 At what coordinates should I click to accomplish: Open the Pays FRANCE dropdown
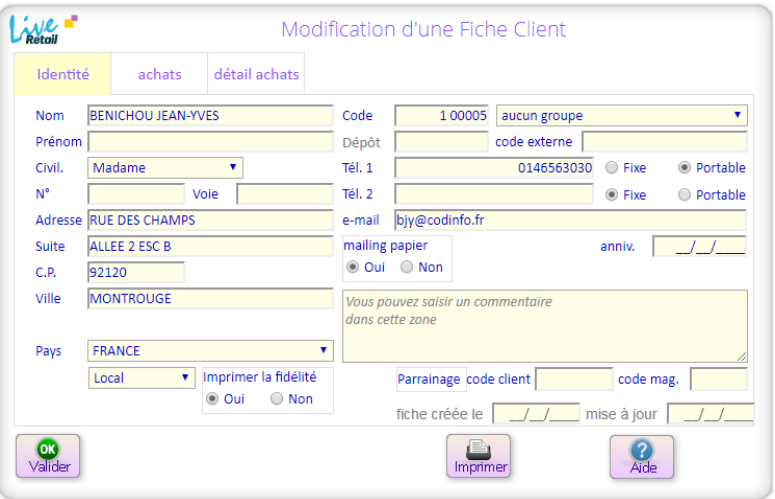(x=210, y=351)
